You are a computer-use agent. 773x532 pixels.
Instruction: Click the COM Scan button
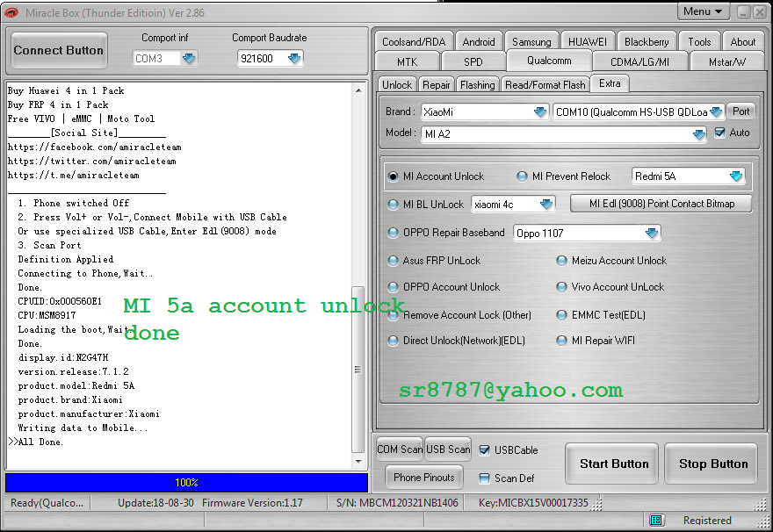pos(400,449)
